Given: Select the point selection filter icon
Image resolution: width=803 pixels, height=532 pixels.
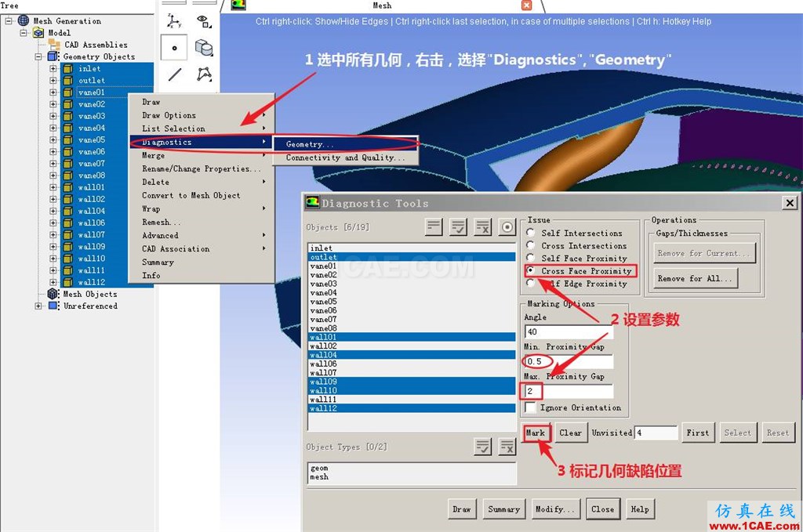Looking at the screenshot, I should pyautogui.click(x=174, y=48).
